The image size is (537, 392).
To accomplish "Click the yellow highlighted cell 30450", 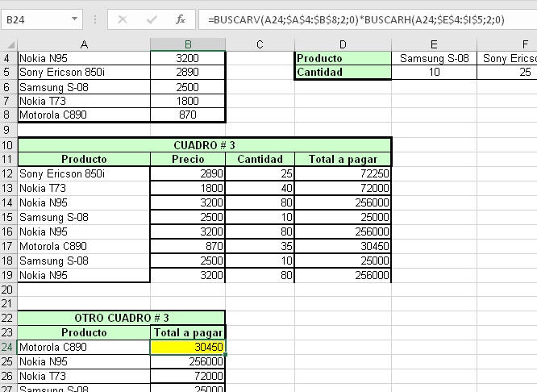I will tap(188, 347).
